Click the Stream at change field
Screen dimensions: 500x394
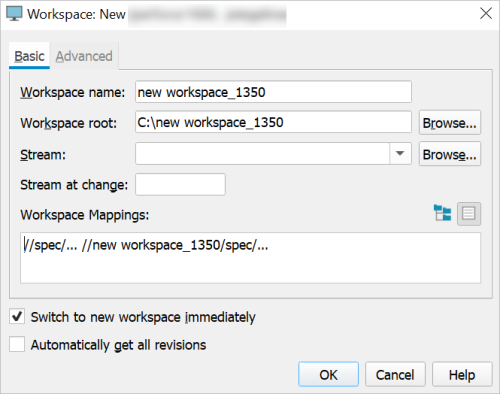pyautogui.click(x=180, y=184)
